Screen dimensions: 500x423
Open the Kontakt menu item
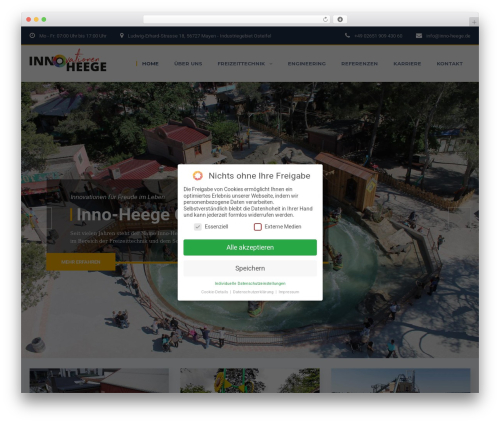tap(450, 64)
